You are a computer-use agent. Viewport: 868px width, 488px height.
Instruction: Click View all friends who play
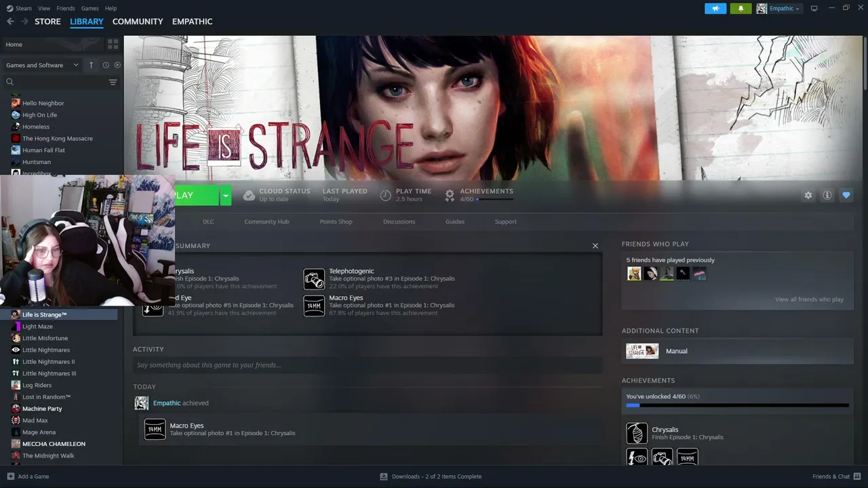810,300
